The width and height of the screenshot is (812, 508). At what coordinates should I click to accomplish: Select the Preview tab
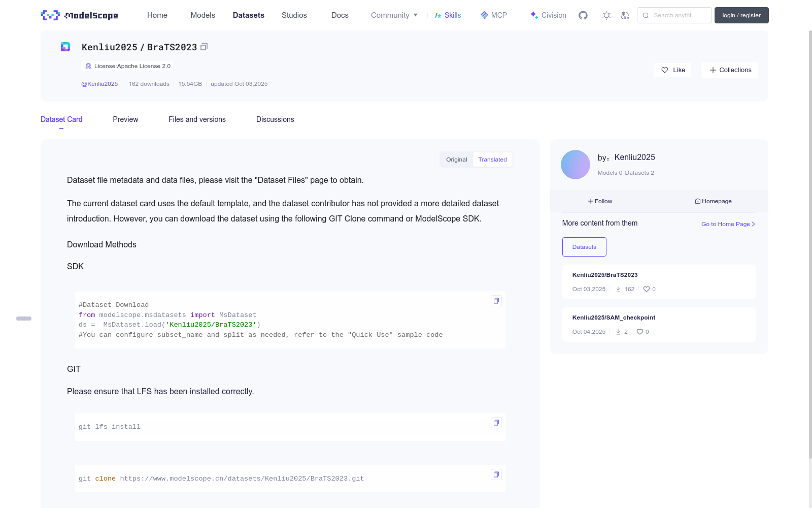pos(125,119)
